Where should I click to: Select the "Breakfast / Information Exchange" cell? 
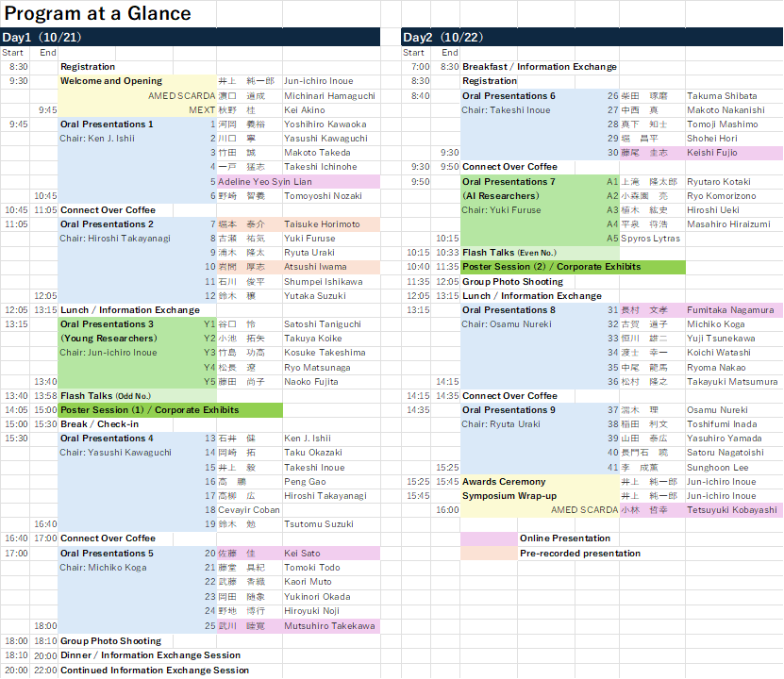click(540, 67)
